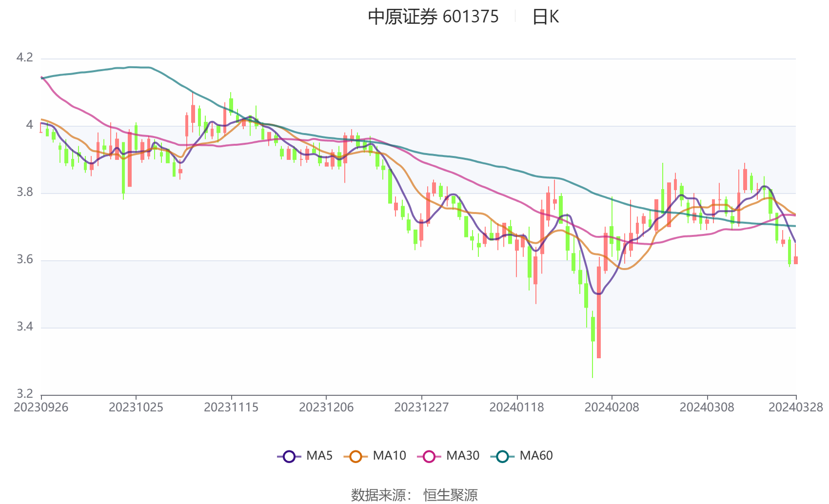The width and height of the screenshot is (829, 504).
Task: Select the 20240208 date axis label
Action: pyautogui.click(x=612, y=407)
